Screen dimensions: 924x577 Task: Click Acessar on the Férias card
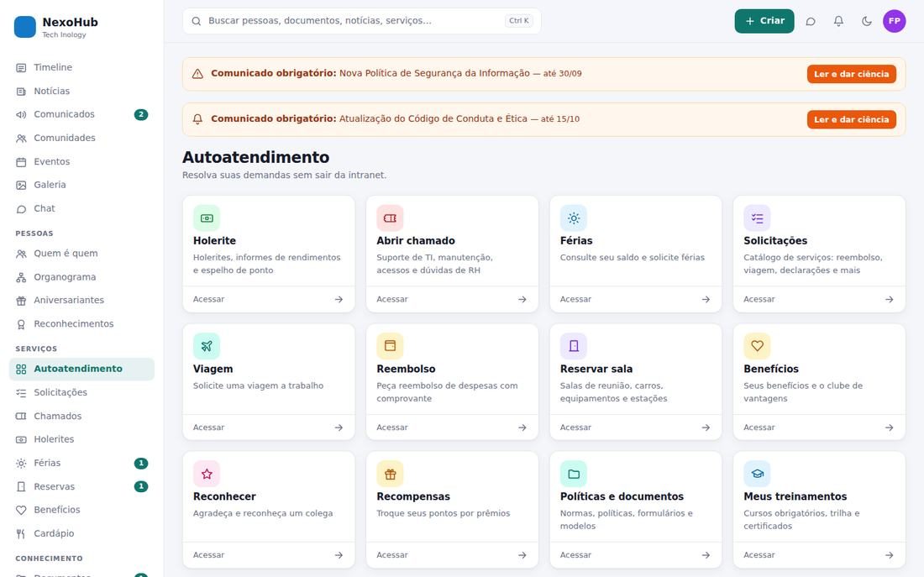[x=575, y=299]
